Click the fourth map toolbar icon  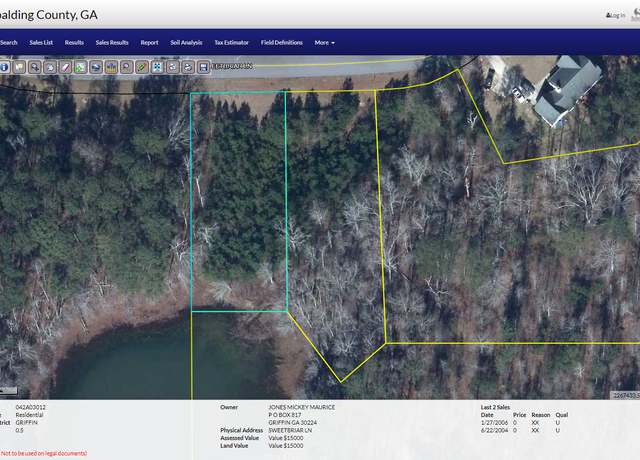[x=50, y=67]
